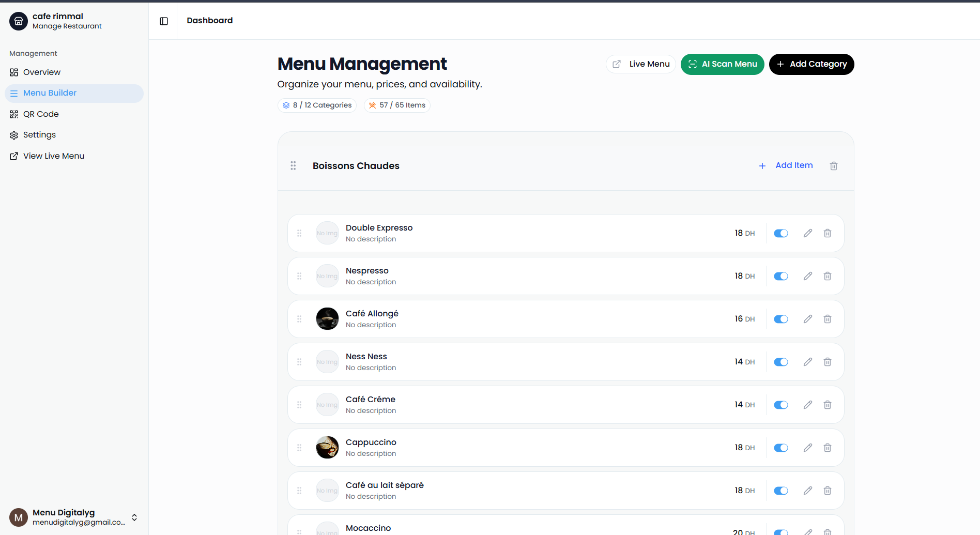
Task: Delete the Boissons Chaudes category
Action: pyautogui.click(x=834, y=166)
